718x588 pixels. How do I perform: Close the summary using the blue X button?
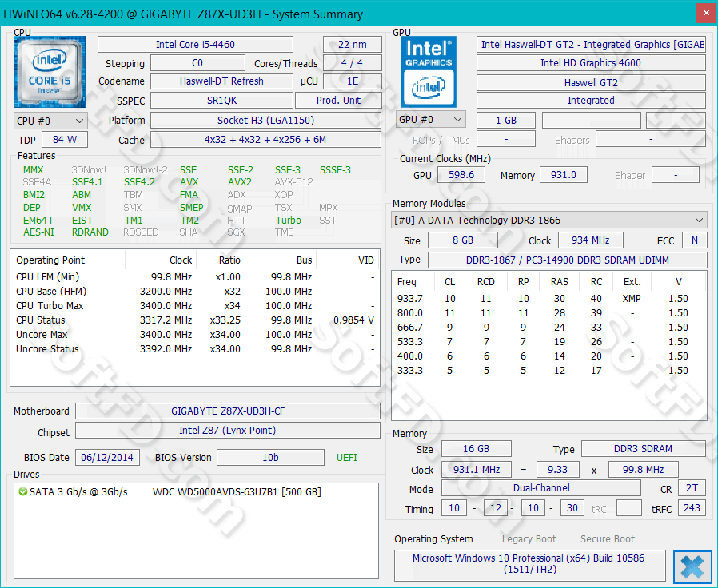coord(692,566)
